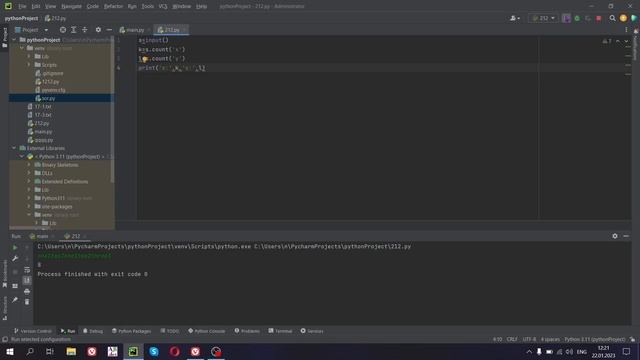This screenshot has height=360, width=640.
Task: Open the 212 run configuration dropdown
Action: [x=543, y=18]
